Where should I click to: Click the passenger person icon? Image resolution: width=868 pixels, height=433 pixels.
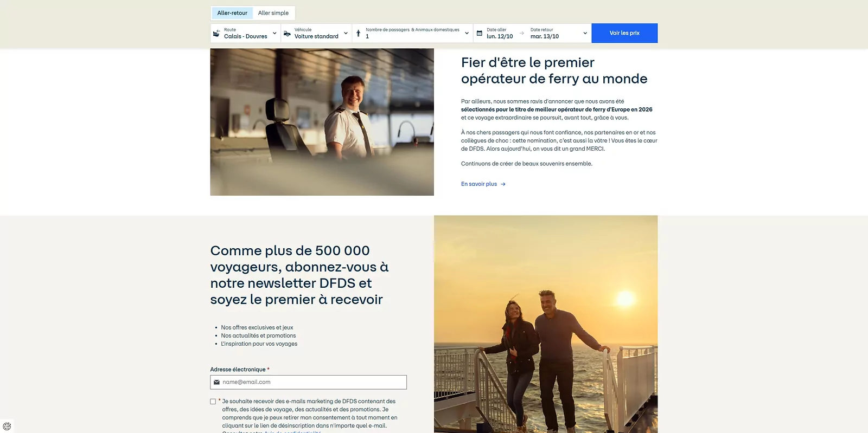pos(358,34)
